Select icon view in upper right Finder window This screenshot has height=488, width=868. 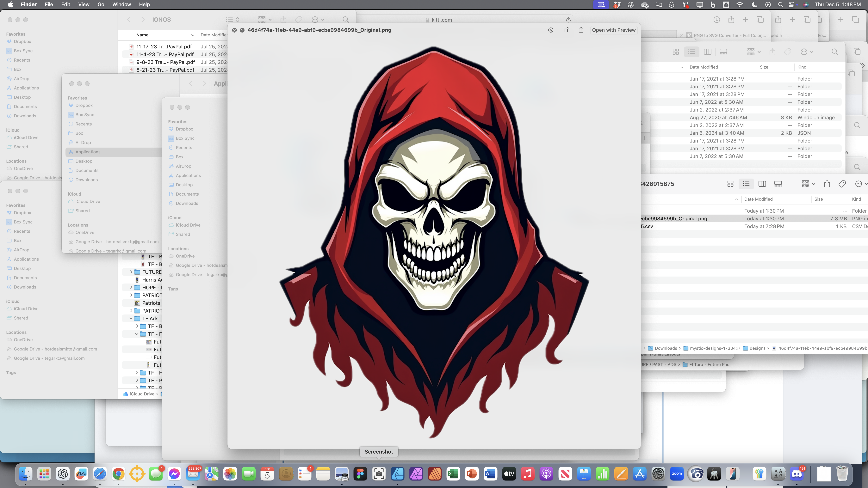(x=676, y=52)
